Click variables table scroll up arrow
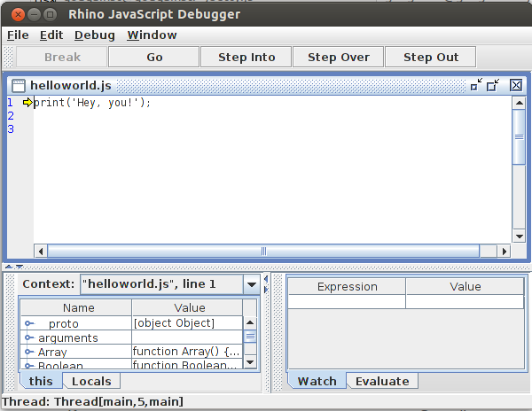Viewport: 532px width, 411px height. tap(250, 322)
